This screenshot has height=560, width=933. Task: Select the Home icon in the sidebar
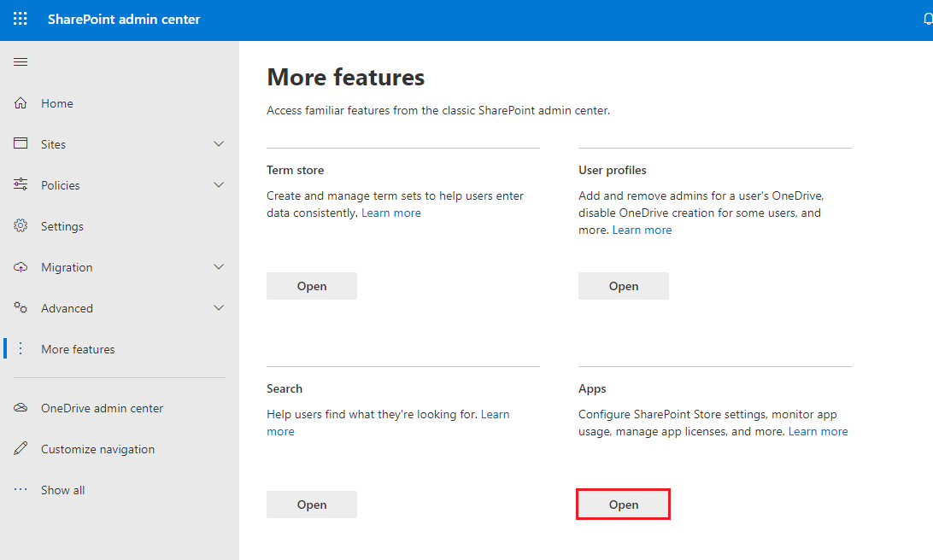point(21,102)
